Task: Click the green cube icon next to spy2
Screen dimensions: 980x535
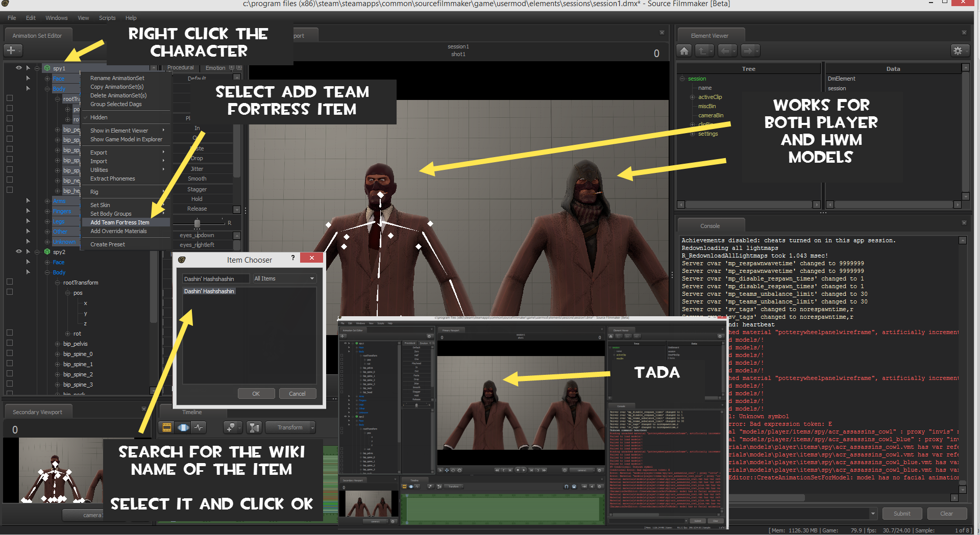Action: 47,251
